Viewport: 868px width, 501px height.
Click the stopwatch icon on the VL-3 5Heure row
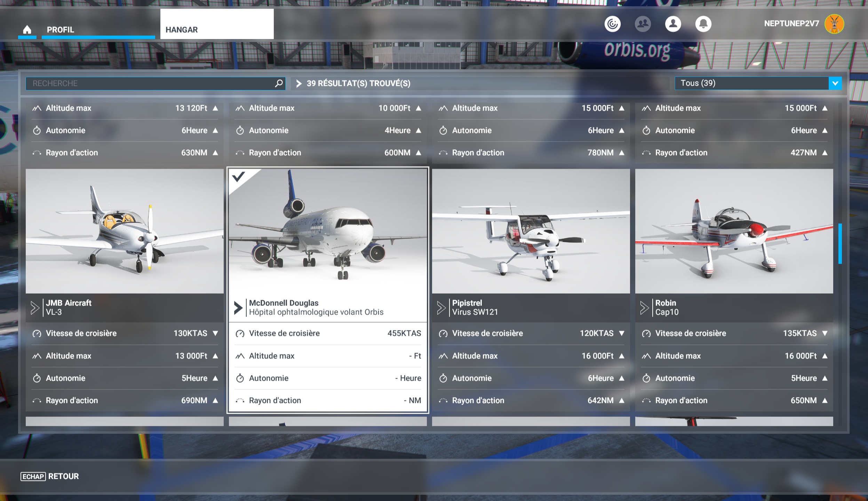[37, 378]
